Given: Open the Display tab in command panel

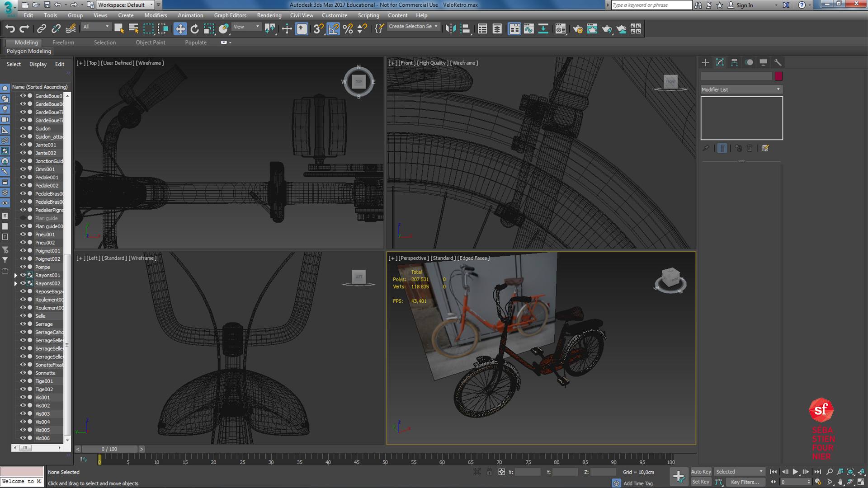Looking at the screenshot, I should 763,62.
